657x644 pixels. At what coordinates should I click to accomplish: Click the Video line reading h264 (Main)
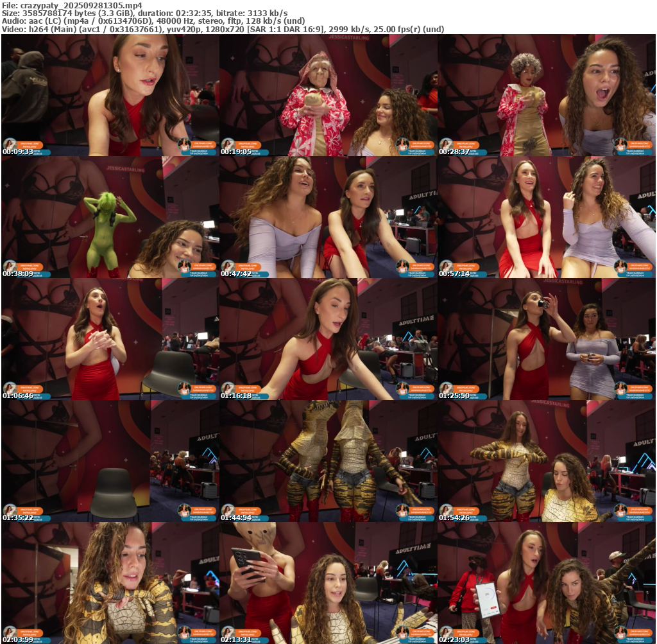(223, 30)
